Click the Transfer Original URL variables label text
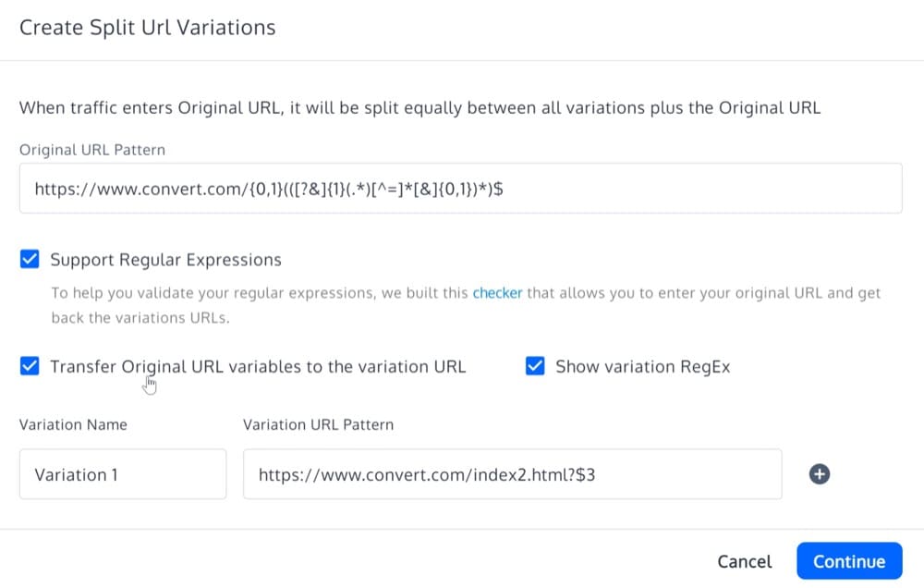This screenshot has height=588, width=924. 258,367
